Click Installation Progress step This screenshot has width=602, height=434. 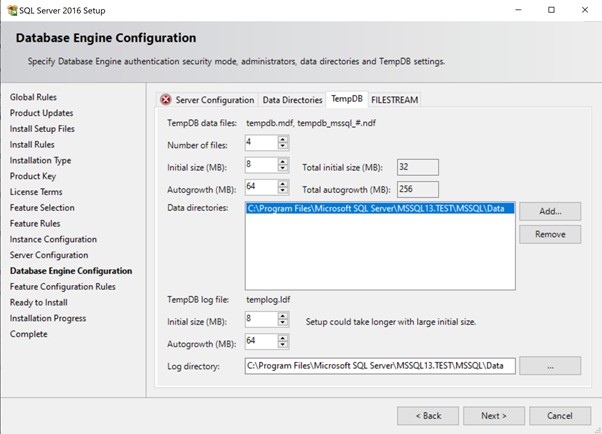tap(48, 318)
